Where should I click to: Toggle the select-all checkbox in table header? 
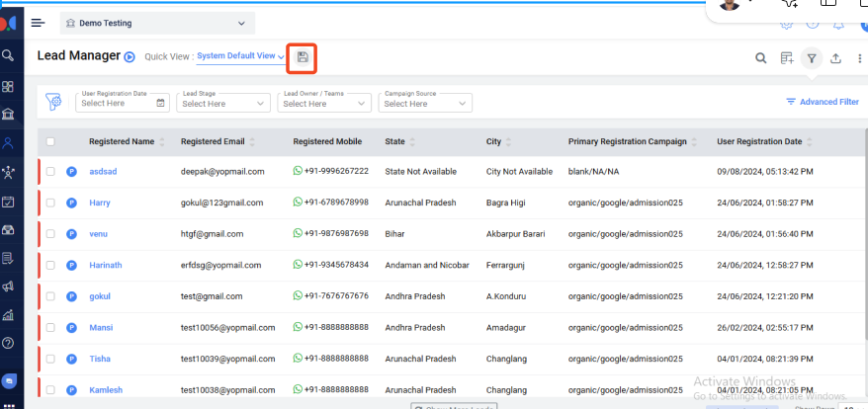click(x=50, y=141)
